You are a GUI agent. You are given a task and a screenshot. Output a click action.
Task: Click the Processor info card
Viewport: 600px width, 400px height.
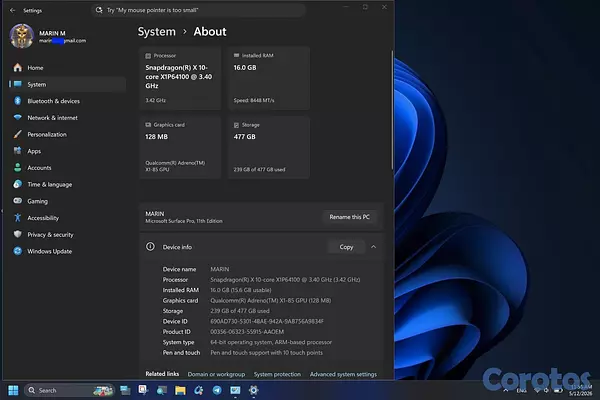coord(180,78)
